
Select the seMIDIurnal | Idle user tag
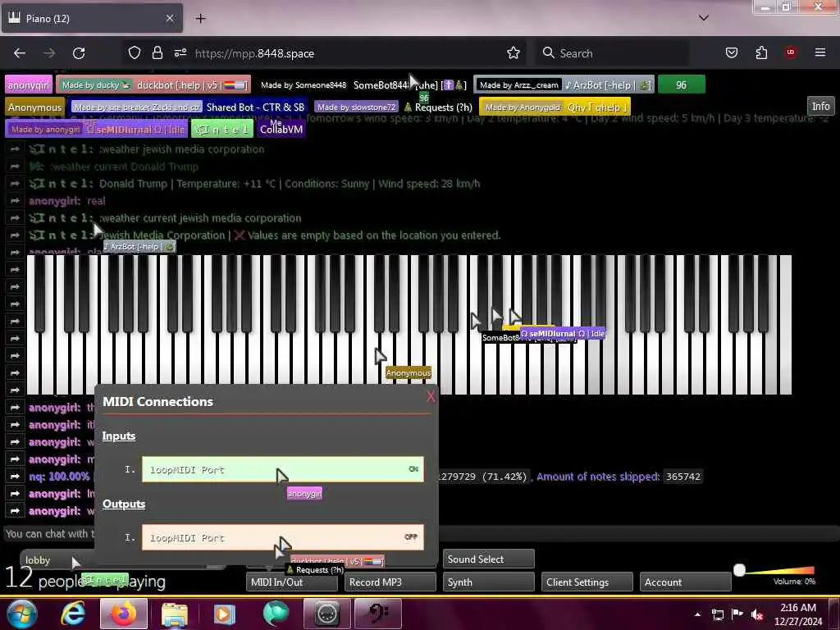pos(97,129)
